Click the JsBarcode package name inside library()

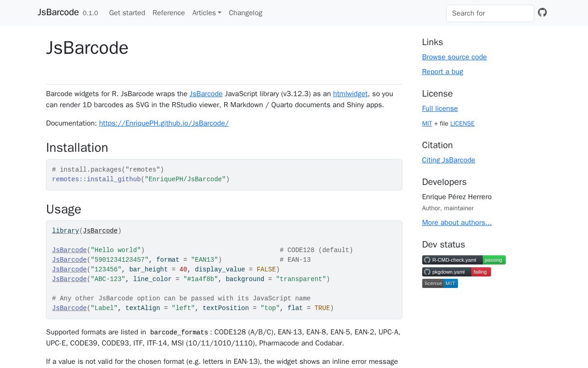tap(100, 231)
